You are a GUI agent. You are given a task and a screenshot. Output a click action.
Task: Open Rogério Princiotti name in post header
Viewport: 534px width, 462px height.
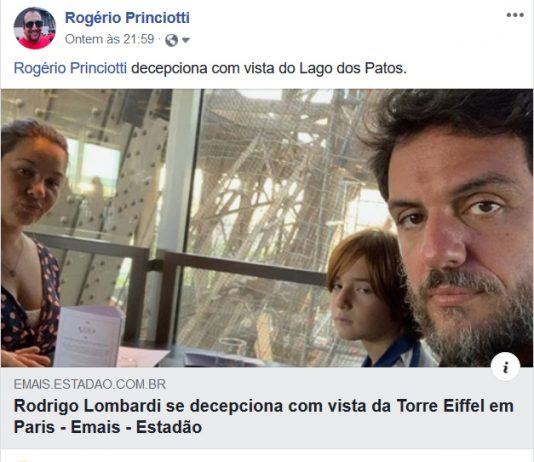point(127,18)
